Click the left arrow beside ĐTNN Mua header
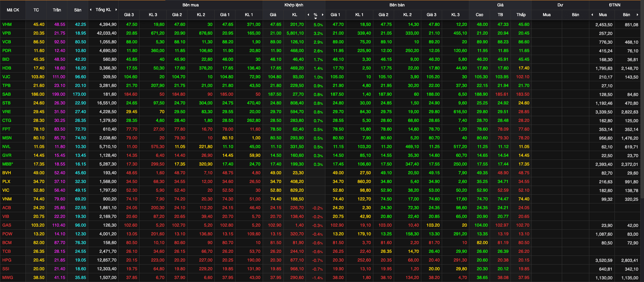 [x=592, y=15]
